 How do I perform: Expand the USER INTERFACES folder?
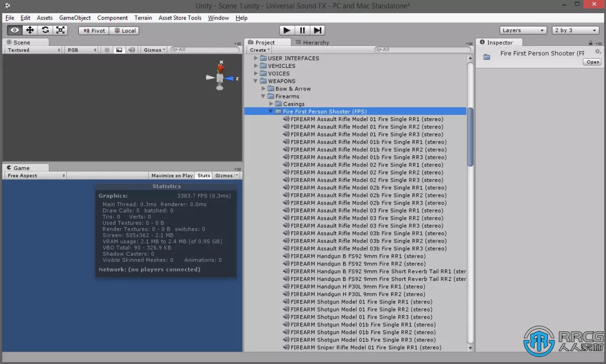[256, 58]
